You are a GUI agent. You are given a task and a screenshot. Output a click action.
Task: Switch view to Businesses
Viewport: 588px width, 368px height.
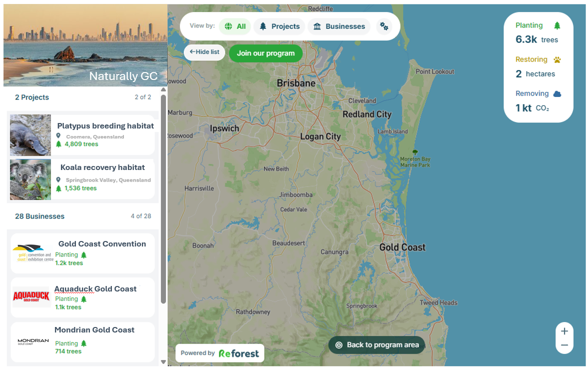339,26
